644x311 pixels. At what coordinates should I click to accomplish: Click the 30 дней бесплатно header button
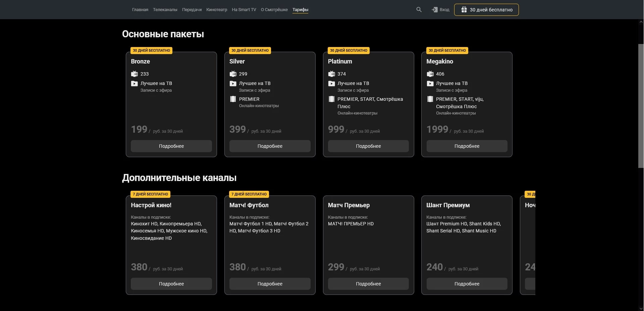coord(486,10)
